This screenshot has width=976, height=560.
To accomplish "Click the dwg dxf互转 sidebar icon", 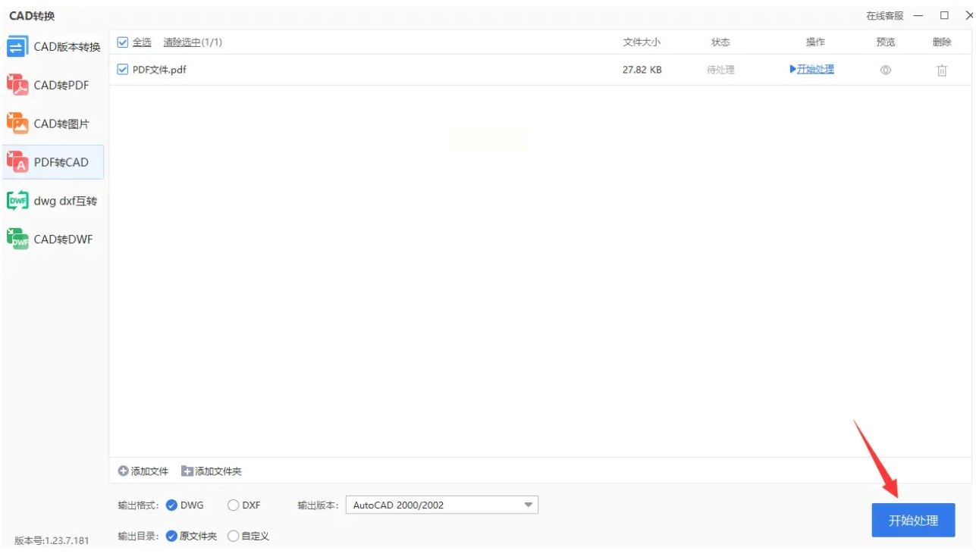I will (x=17, y=201).
